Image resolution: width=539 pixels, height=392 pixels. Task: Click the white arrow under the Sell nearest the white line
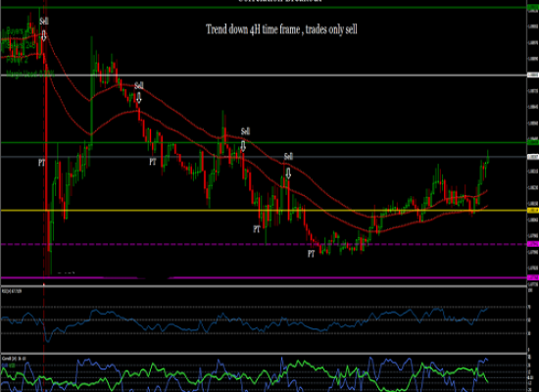pyautogui.click(x=139, y=97)
